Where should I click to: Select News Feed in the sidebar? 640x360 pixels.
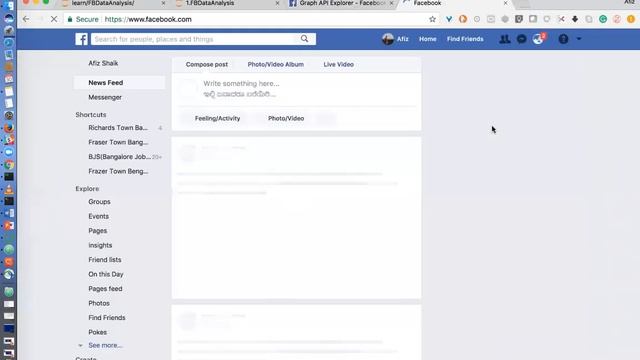click(120, 82)
